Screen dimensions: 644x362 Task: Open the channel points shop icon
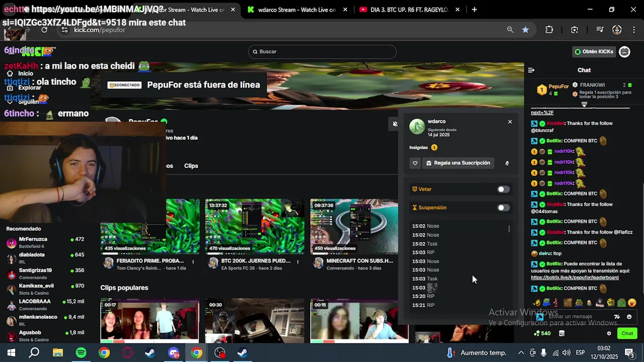pos(561,333)
